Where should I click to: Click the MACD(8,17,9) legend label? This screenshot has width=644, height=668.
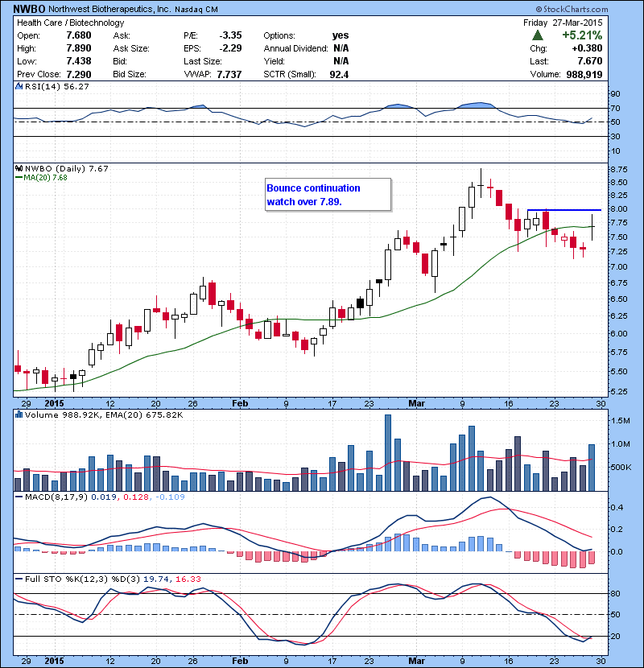(56, 497)
